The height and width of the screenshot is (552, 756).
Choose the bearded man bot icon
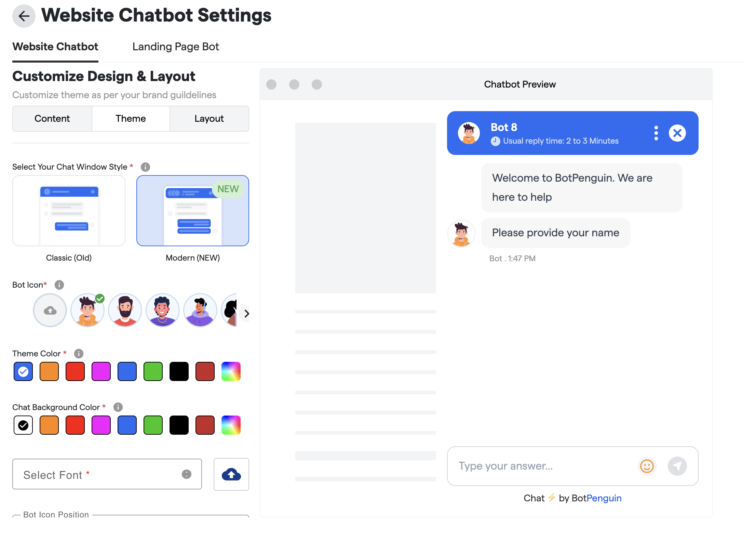[x=125, y=311]
